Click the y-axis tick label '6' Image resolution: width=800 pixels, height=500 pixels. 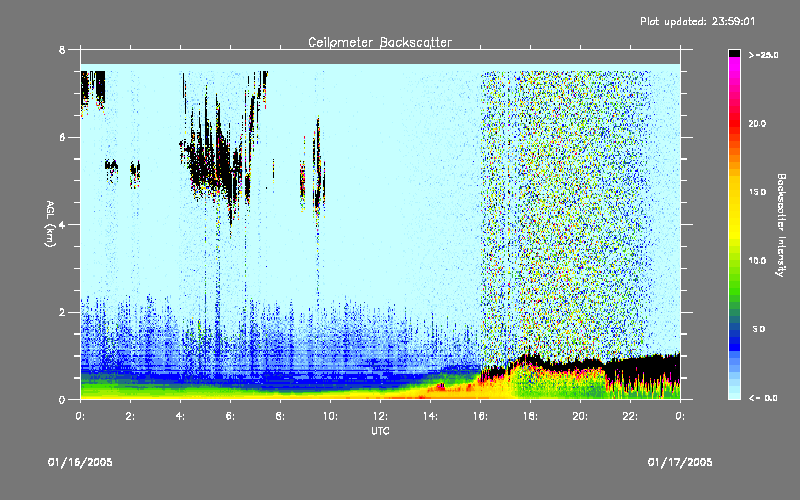click(x=62, y=137)
